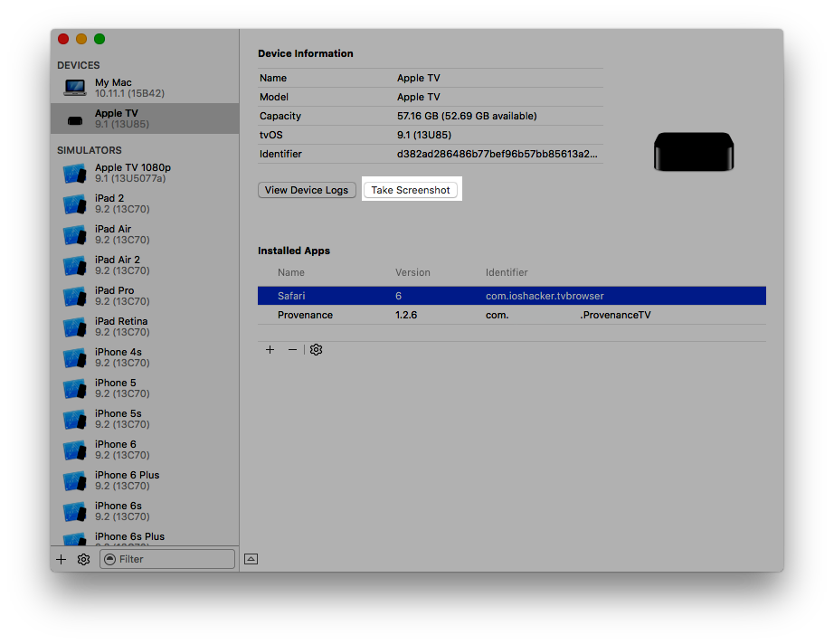Minimize the window with yellow button
The image size is (834, 644).
coord(81,39)
